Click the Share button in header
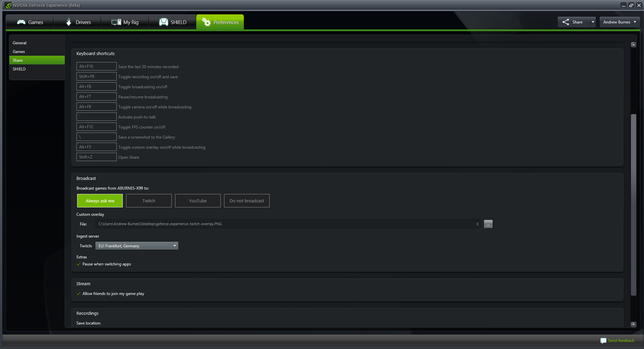The image size is (644, 349). 574,22
